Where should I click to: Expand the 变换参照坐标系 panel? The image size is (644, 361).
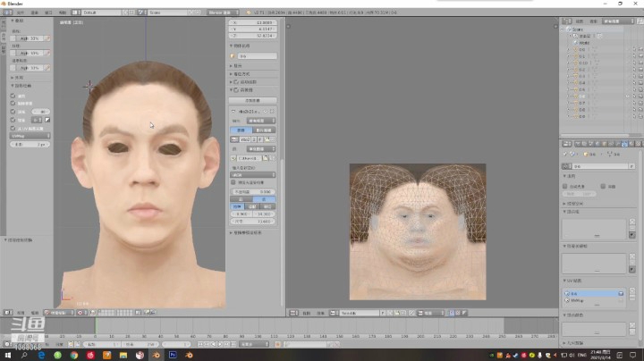pos(246,232)
